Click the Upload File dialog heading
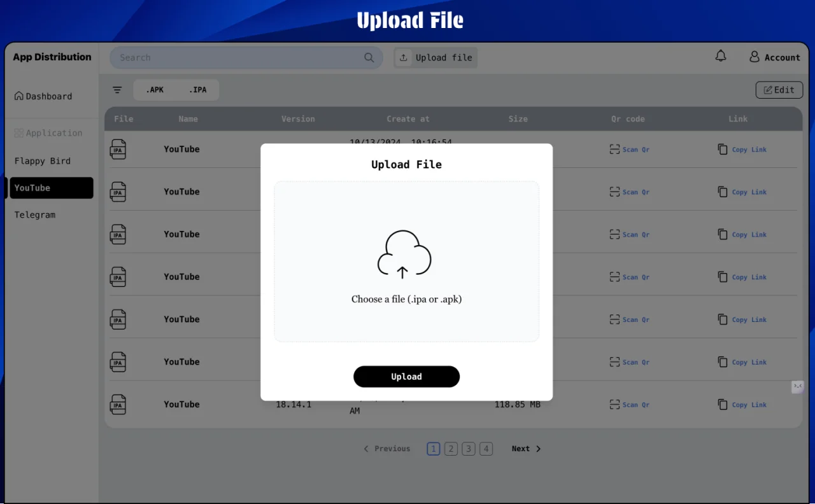The width and height of the screenshot is (815, 504). click(x=406, y=164)
